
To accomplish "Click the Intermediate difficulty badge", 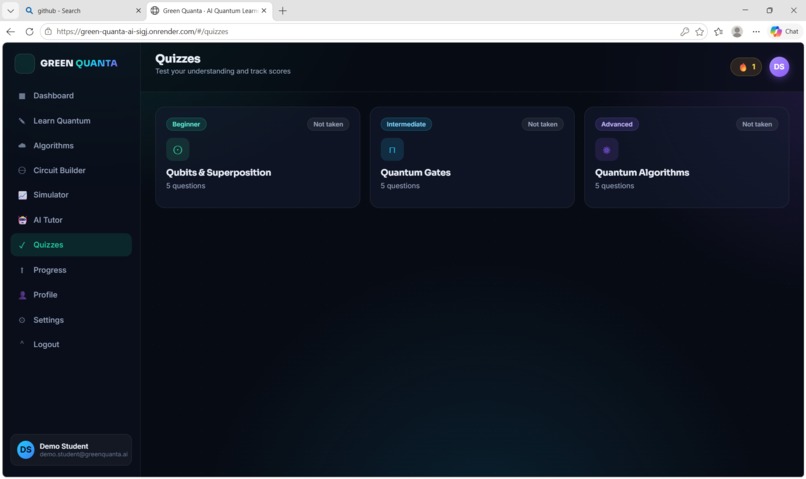I will (x=406, y=124).
